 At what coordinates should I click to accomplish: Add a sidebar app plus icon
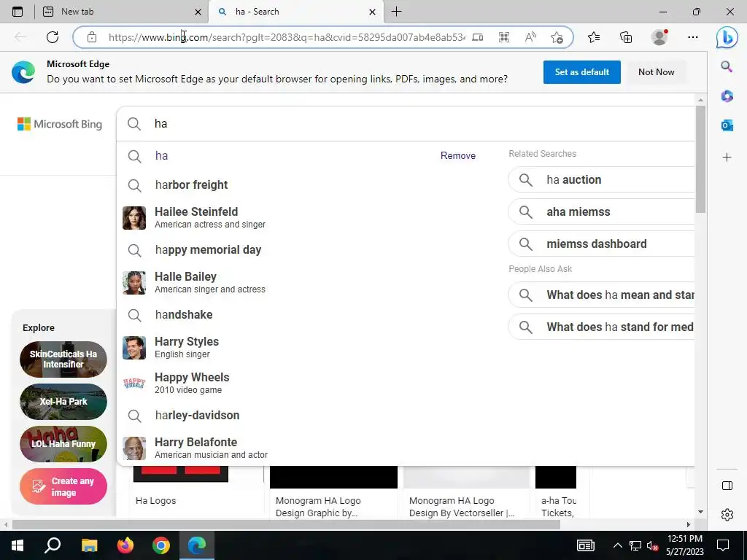(727, 157)
